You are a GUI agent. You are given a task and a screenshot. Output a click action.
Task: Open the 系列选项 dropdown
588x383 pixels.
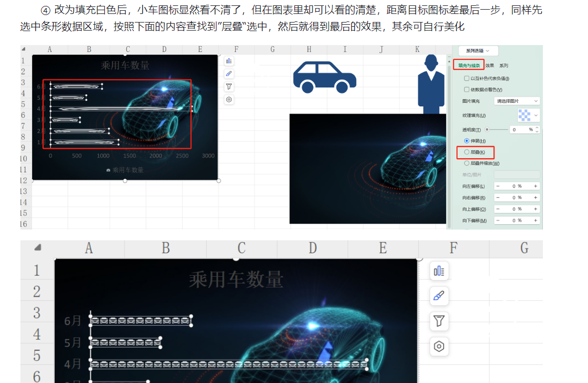point(478,50)
